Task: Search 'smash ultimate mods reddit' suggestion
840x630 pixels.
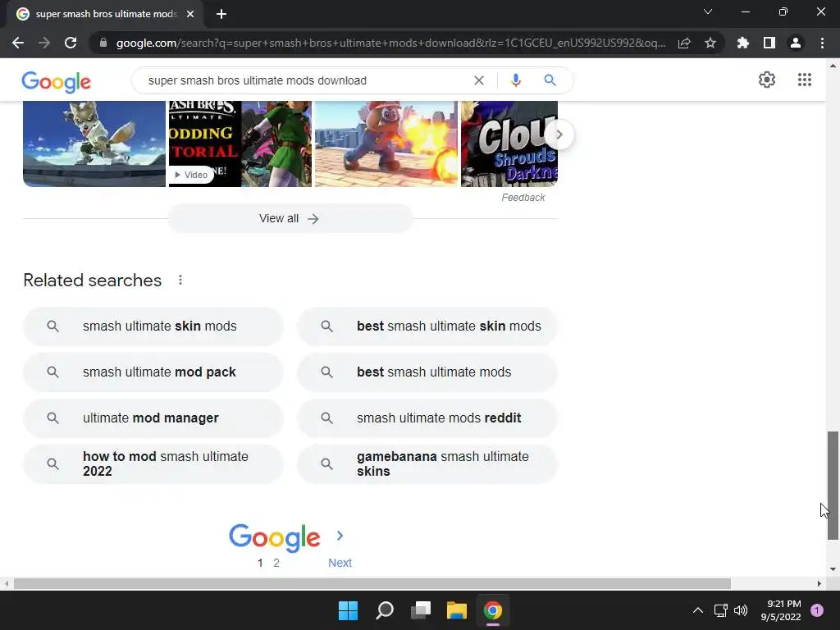Action: pos(427,418)
